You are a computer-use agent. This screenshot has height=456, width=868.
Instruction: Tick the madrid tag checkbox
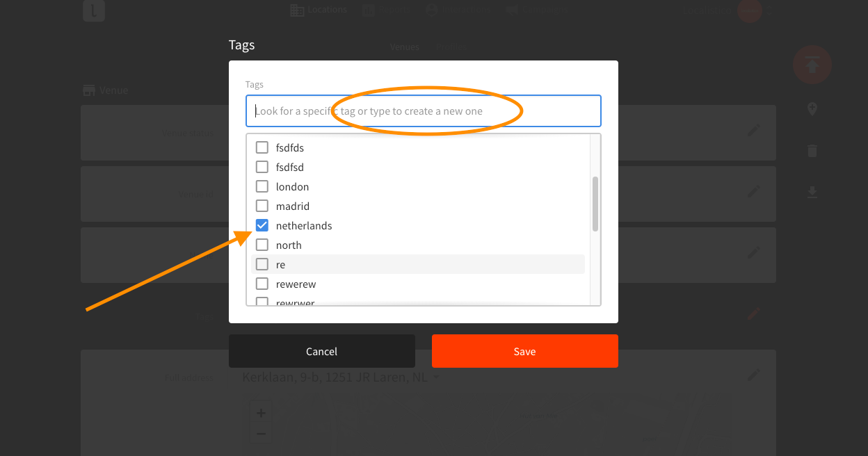click(262, 206)
